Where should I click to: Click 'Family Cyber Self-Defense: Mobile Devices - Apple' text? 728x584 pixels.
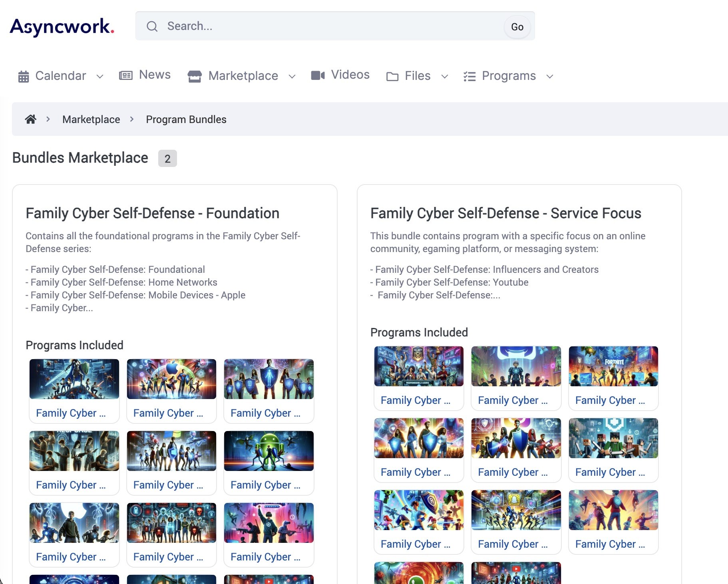pyautogui.click(x=138, y=295)
